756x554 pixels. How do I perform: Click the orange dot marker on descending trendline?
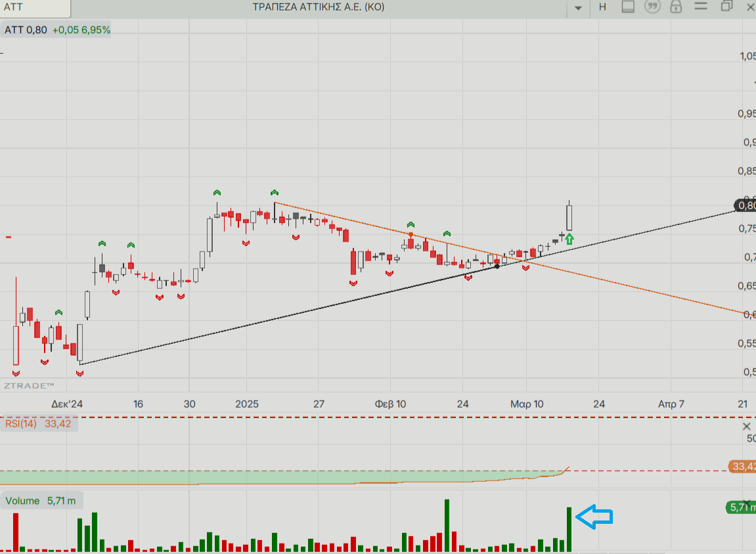coord(411,234)
